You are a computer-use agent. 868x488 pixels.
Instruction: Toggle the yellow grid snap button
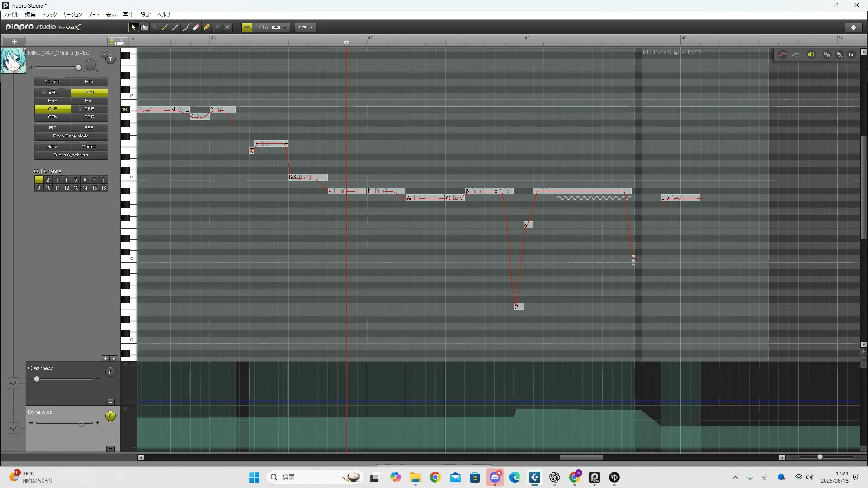pyautogui.click(x=247, y=28)
